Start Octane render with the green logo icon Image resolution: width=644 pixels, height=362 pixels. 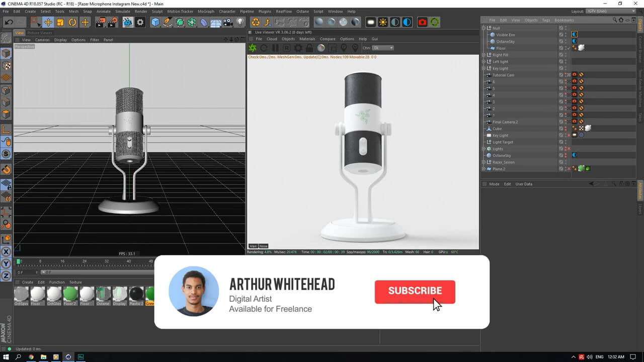(x=253, y=48)
